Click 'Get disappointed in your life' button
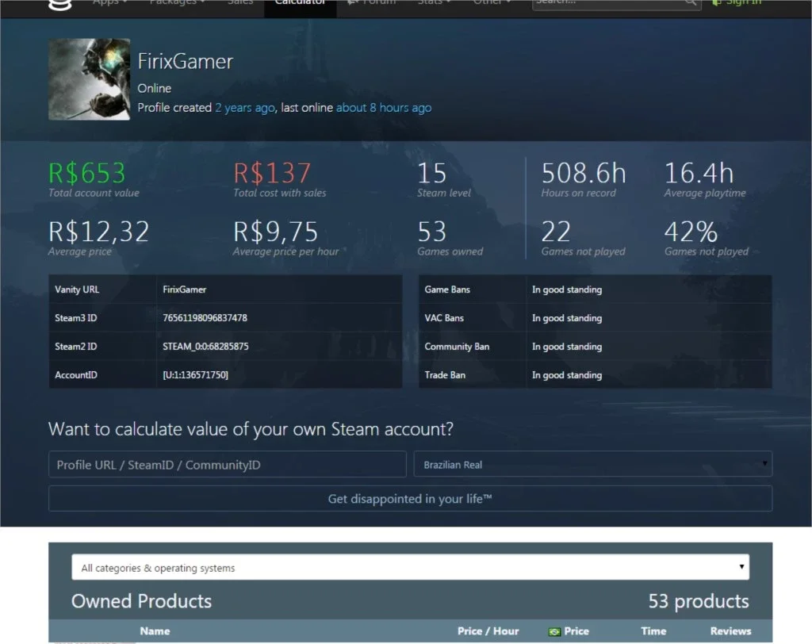The width and height of the screenshot is (812, 644). point(410,498)
